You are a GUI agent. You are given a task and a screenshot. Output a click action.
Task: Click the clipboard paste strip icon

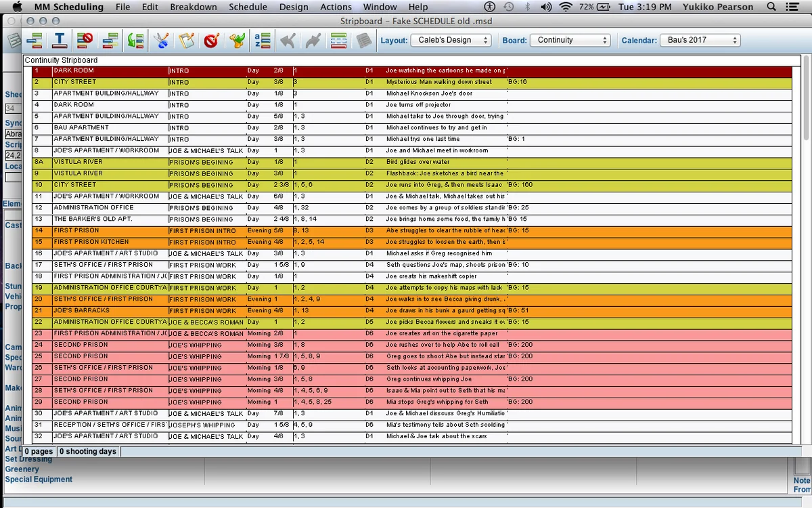coord(186,41)
